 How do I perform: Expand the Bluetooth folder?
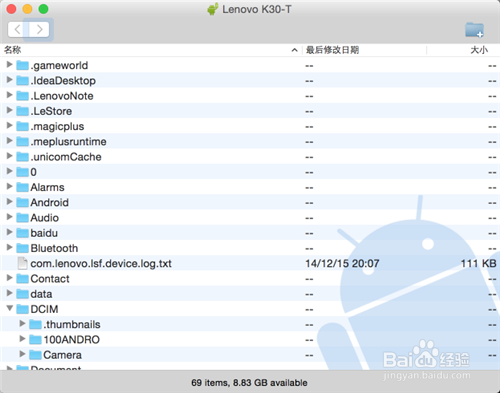10,247
